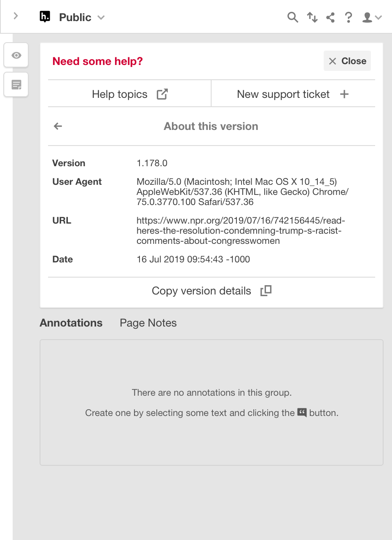Close the Need some help panel
The image size is (392, 540).
coord(347,61)
